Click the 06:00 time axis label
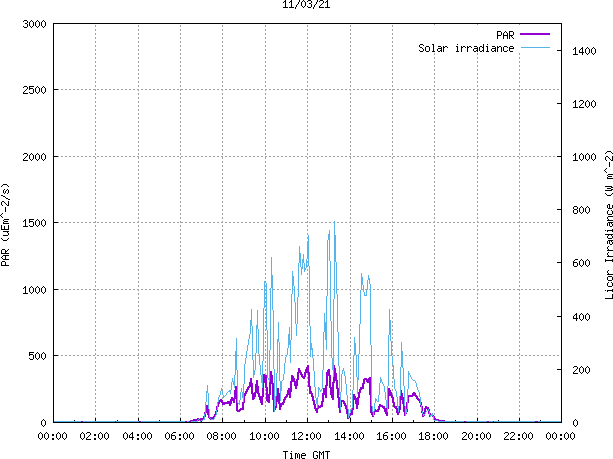Image resolution: width=613 pixels, height=459 pixels. (x=179, y=436)
